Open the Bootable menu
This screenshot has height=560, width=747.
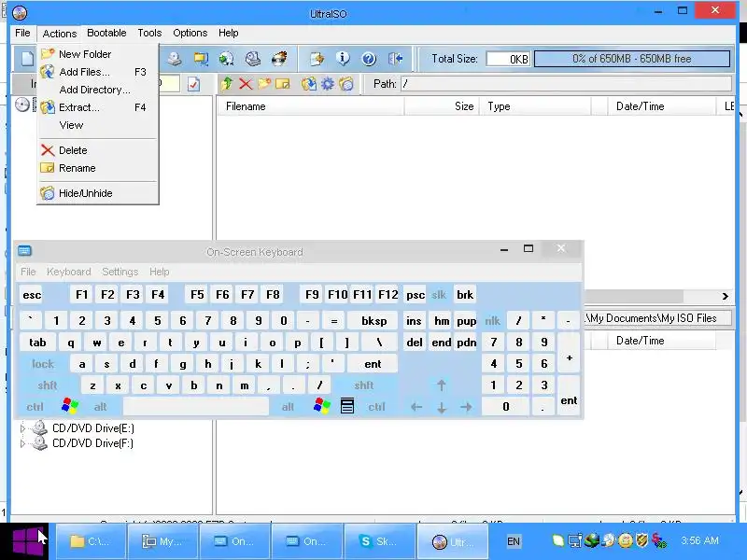click(106, 33)
